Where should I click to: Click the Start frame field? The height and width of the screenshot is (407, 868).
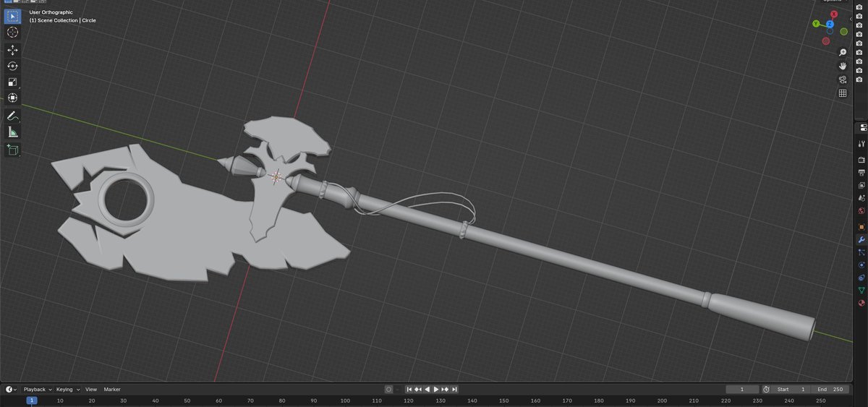791,389
